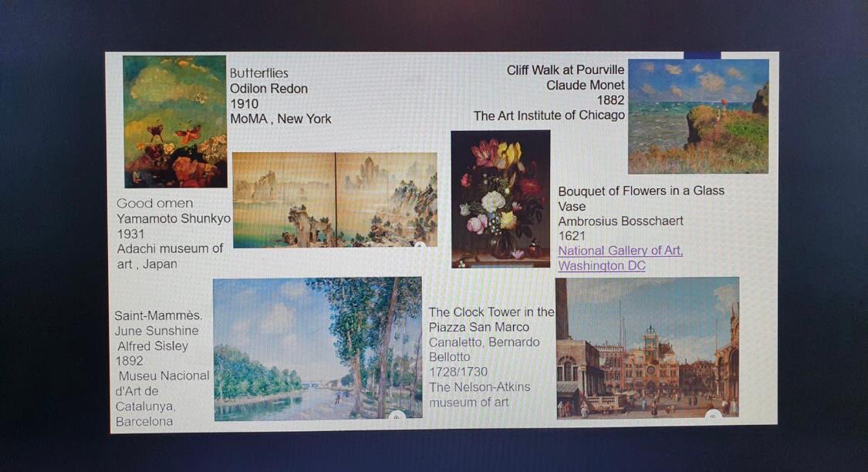Click 'Canaletto, Bernardo Bellotto' artist text
868x472 pixels.
pyautogui.click(x=485, y=349)
